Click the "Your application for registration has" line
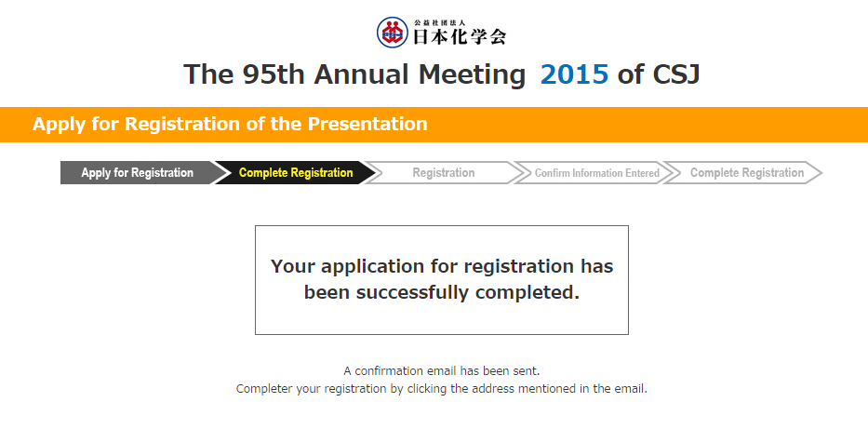Viewport: 868px width, 429px height. (442, 266)
